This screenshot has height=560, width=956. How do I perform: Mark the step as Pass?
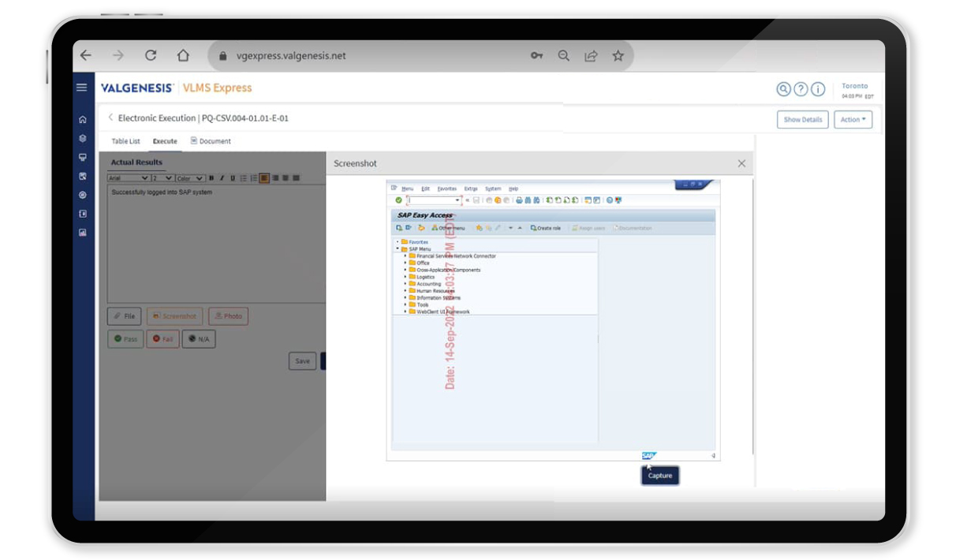click(125, 339)
